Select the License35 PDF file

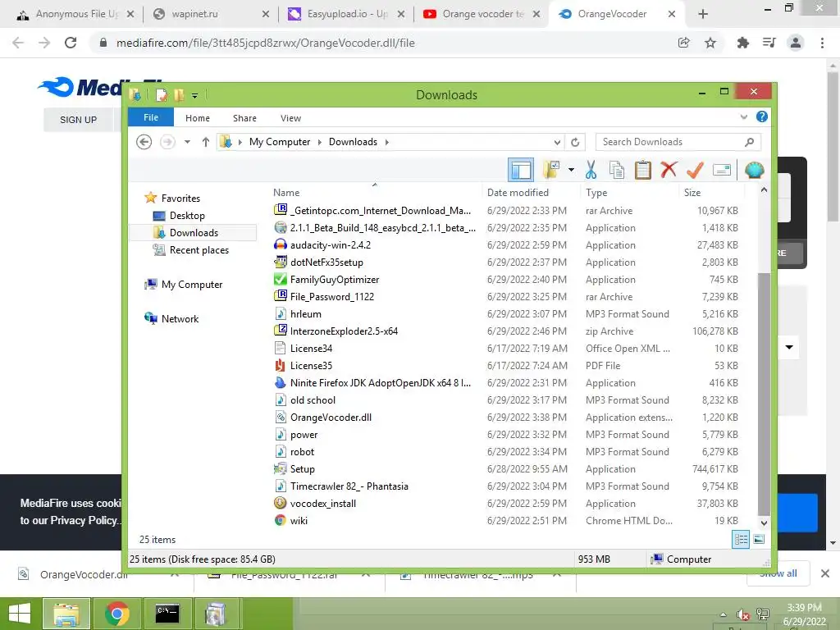(311, 365)
